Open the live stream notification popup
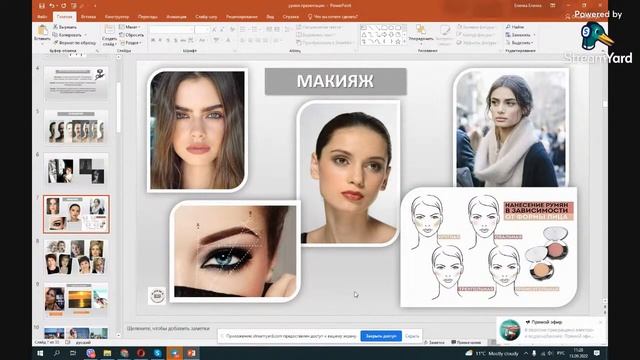The width and height of the screenshot is (640, 360). (551, 329)
